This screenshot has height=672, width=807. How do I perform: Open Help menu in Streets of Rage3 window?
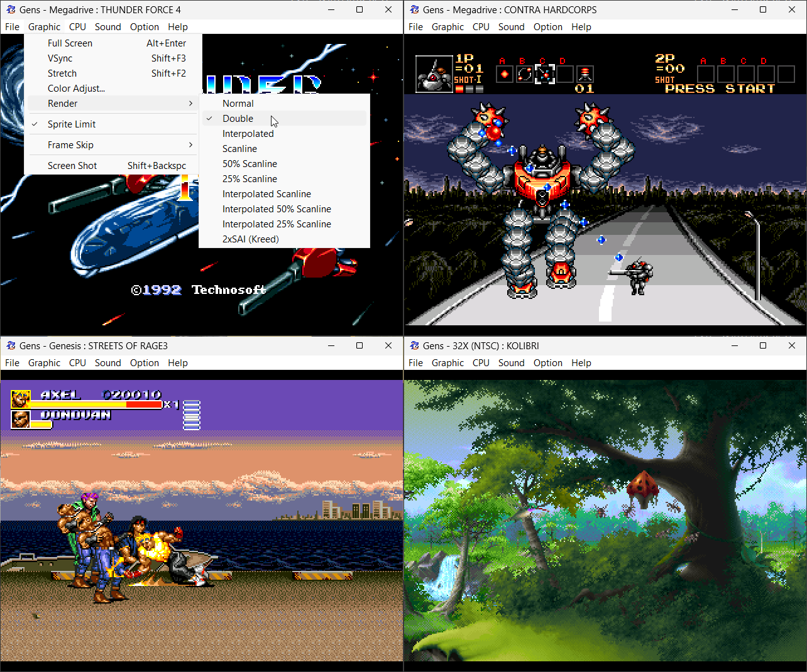pyautogui.click(x=177, y=362)
